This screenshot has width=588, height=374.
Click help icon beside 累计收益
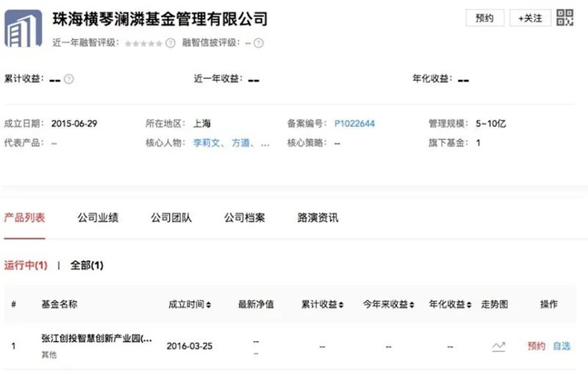click(x=68, y=79)
